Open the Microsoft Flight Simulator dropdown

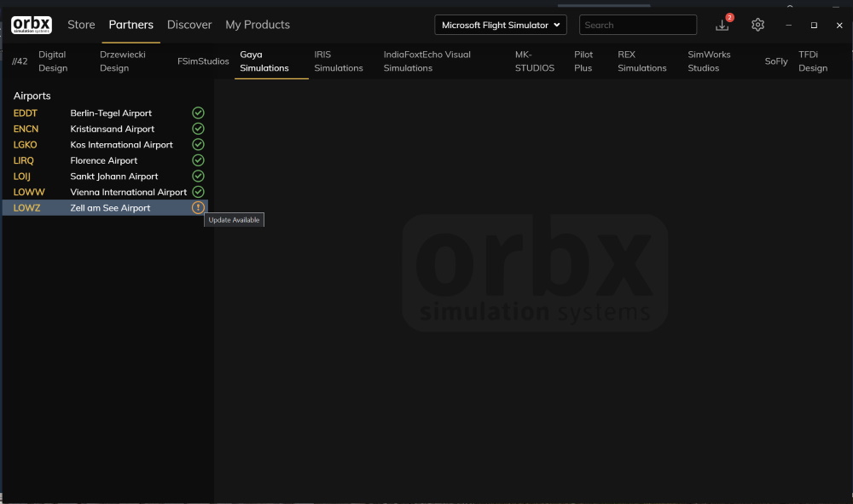point(501,25)
